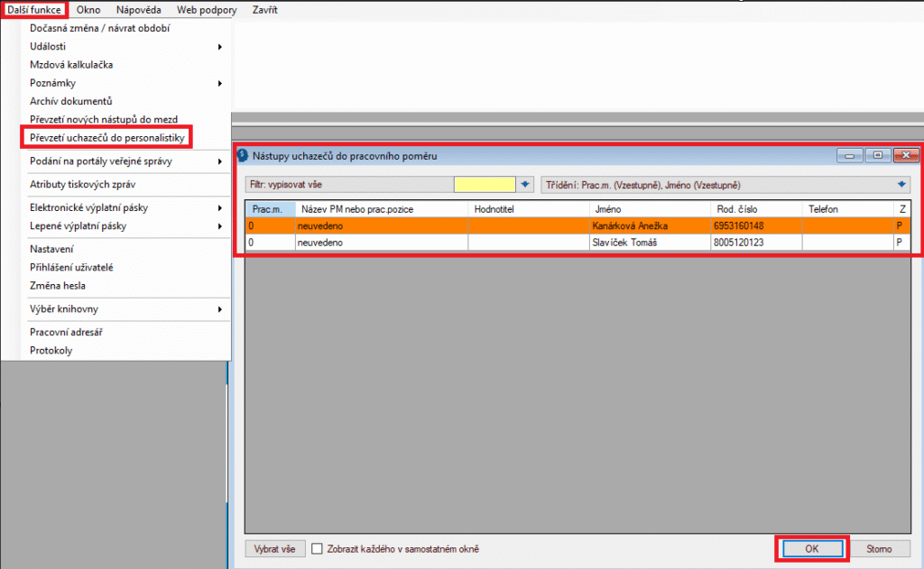Click the Jméno column header
Viewport: 924px width, 569px height.
click(650, 210)
